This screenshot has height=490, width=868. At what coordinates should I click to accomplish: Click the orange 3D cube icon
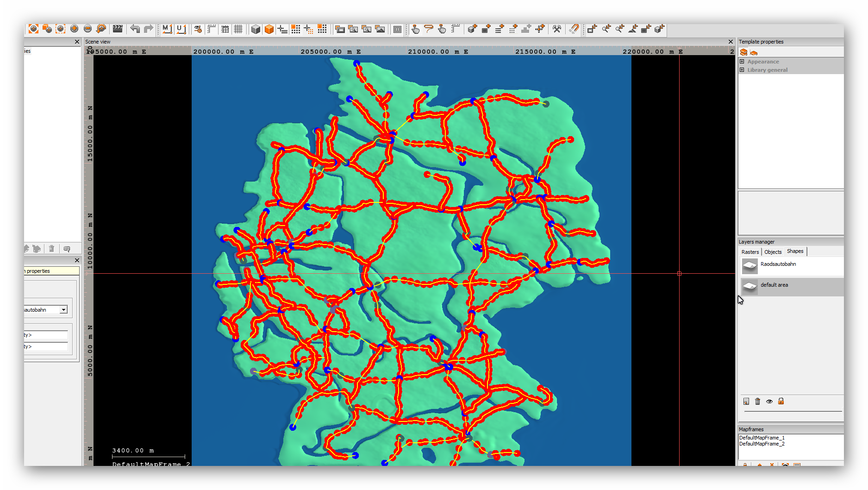click(x=269, y=30)
